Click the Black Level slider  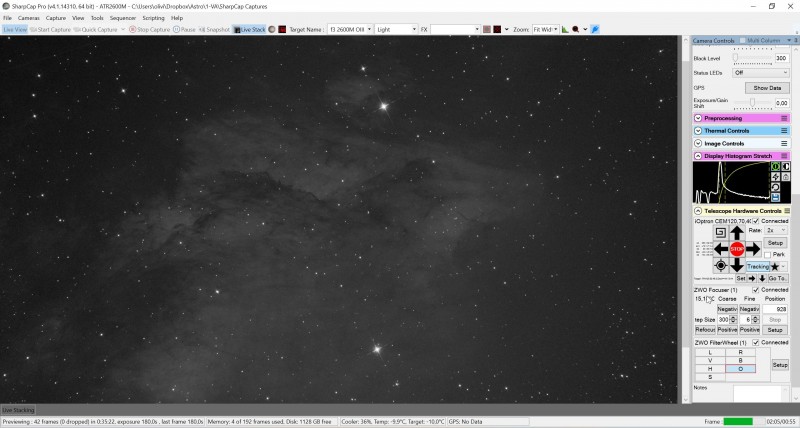pos(753,58)
